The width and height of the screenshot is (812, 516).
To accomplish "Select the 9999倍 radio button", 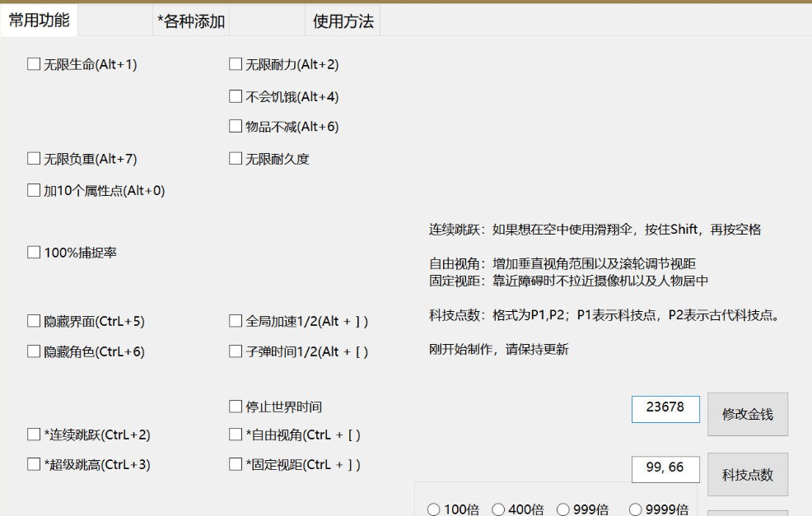I will 636,509.
